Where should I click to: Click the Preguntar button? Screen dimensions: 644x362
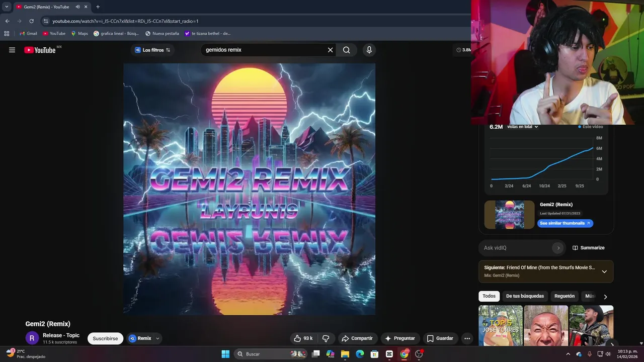coord(399,338)
